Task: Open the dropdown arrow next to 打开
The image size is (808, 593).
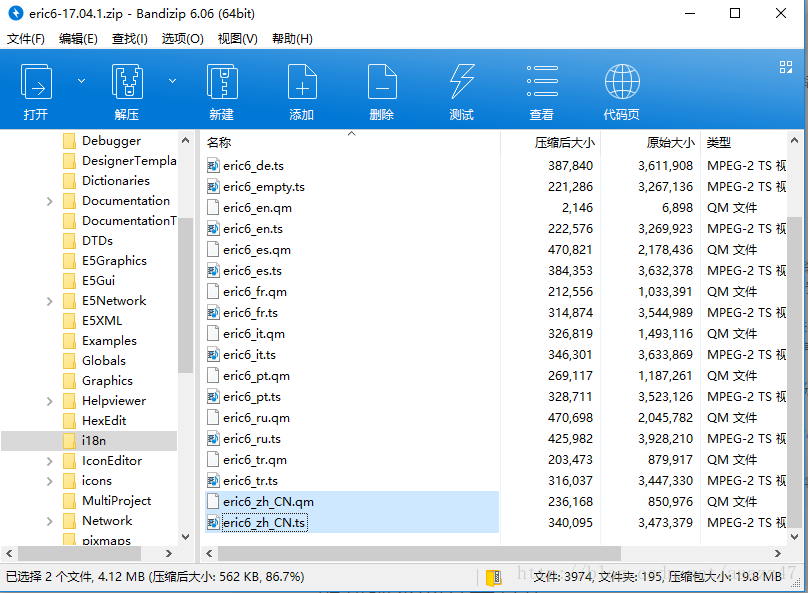Action: pos(81,80)
